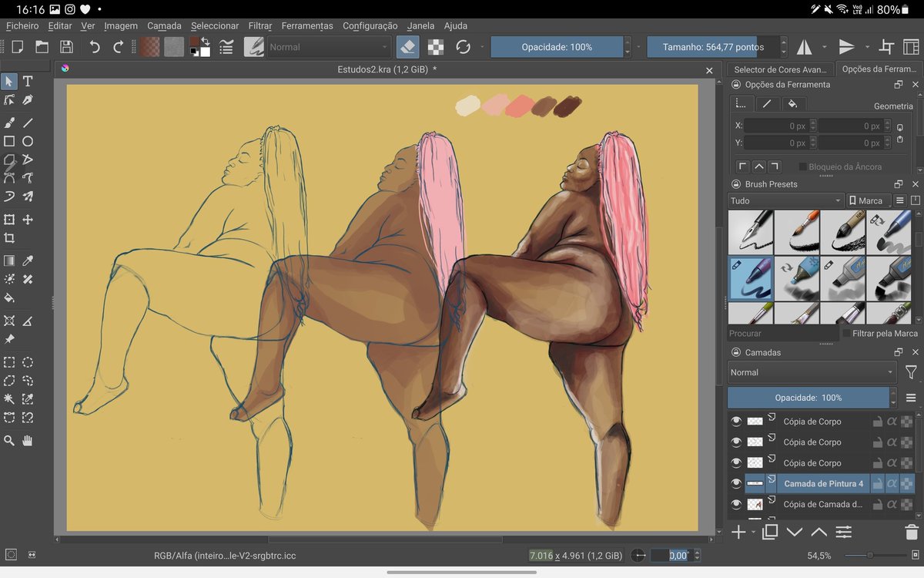Image resolution: width=924 pixels, height=578 pixels.
Task: Open layer blending mode Normal dropdown
Action: pyautogui.click(x=812, y=372)
